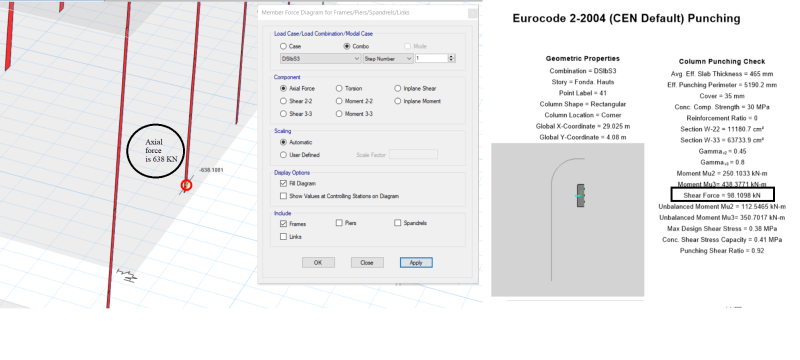Click the Global X-Coordinate value line
Image resolution: width=800 pixels, height=360 pixels.
pos(583,126)
